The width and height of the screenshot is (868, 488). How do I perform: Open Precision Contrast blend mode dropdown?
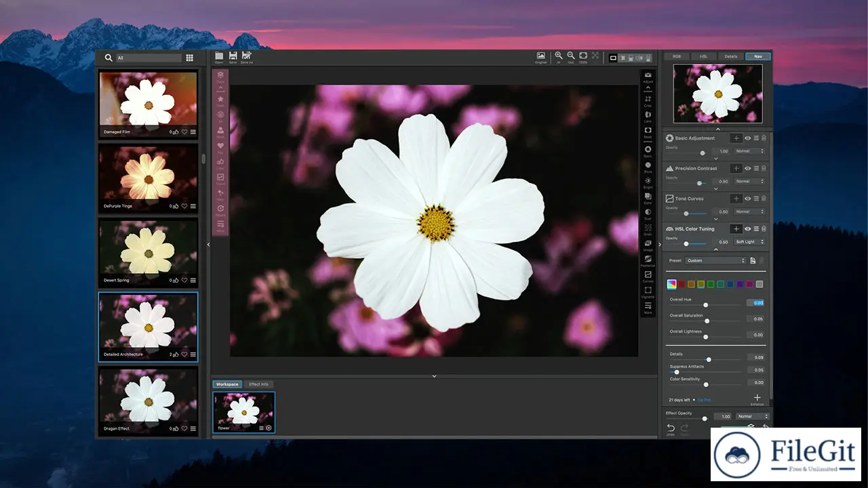[x=750, y=182]
